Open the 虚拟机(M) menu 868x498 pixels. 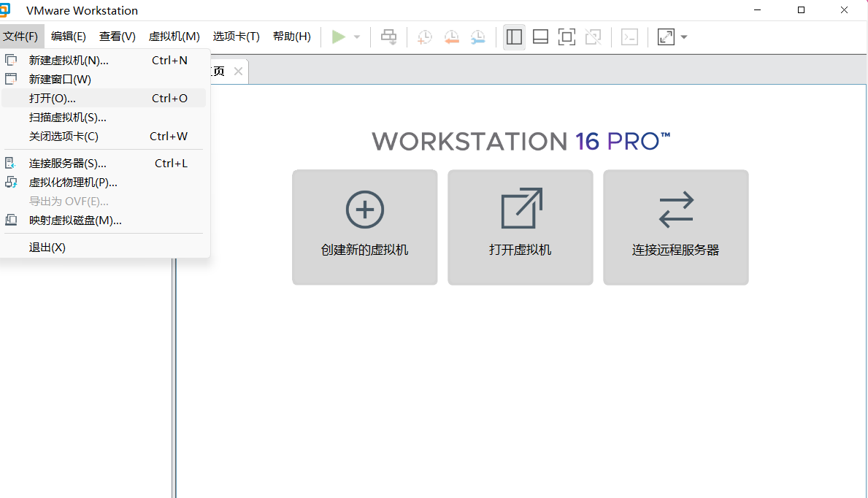click(174, 37)
